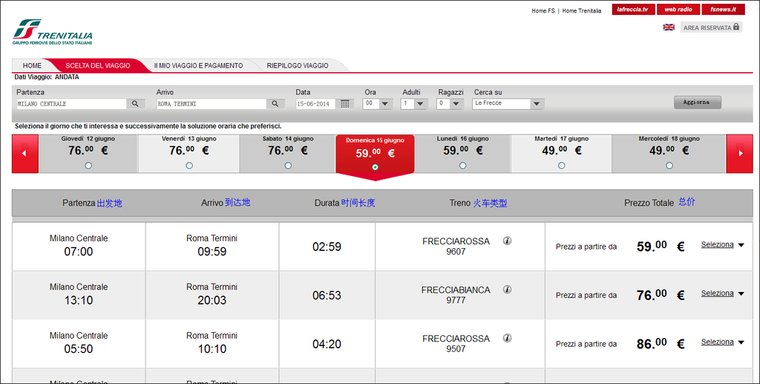Select Mercoledì 18 giugno radio button
The height and width of the screenshot is (384, 760).
coord(669,165)
